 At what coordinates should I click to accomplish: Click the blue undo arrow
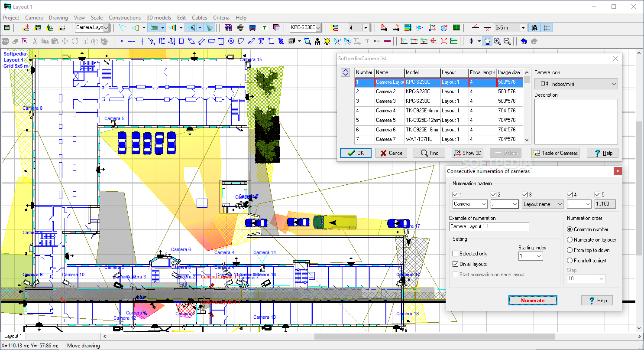[x=524, y=41]
